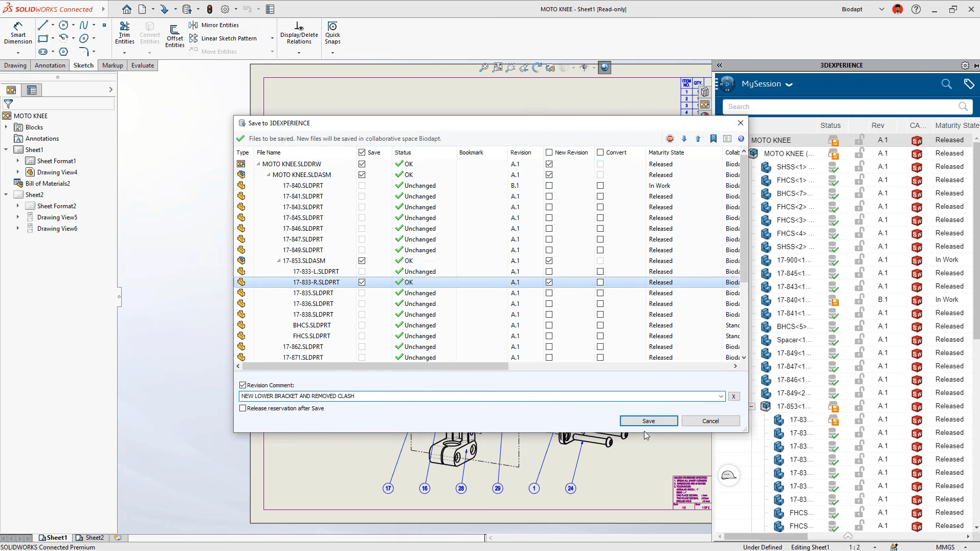
Task: Click the bookmark icon in Save dialog
Action: coord(714,139)
